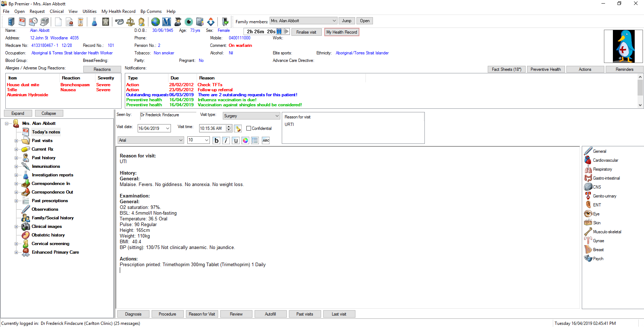
Task: Toggle the Confidential checkbox
Action: tap(249, 128)
